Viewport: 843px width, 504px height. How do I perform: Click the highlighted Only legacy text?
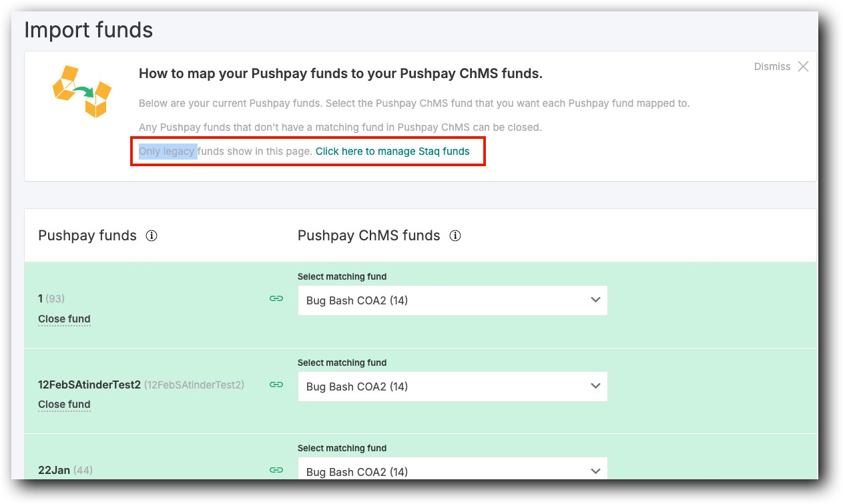coord(166,151)
